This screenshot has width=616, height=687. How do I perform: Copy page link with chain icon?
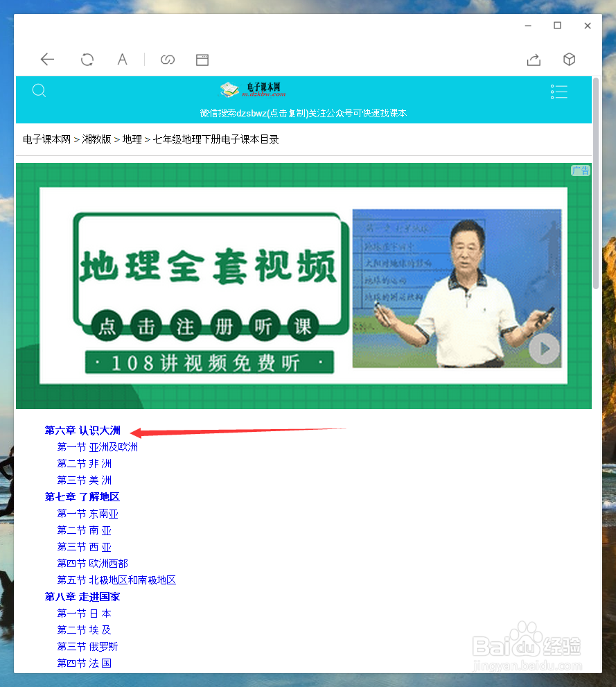(167, 59)
